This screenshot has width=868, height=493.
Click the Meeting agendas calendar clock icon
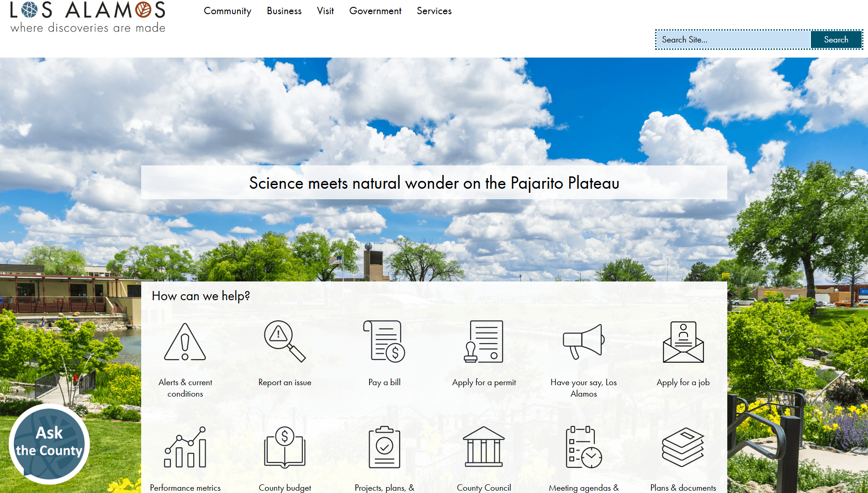tap(583, 447)
